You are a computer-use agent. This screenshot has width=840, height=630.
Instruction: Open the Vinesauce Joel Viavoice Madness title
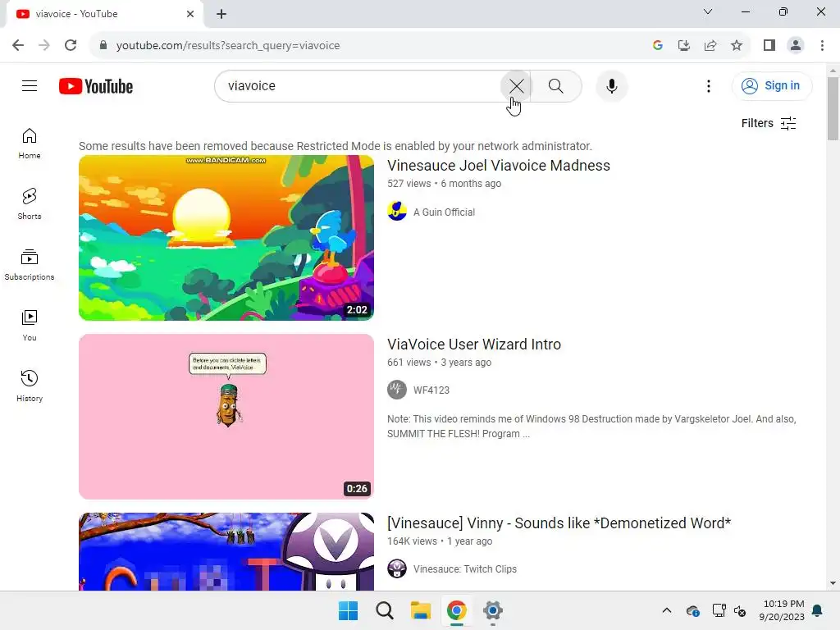coord(499,166)
